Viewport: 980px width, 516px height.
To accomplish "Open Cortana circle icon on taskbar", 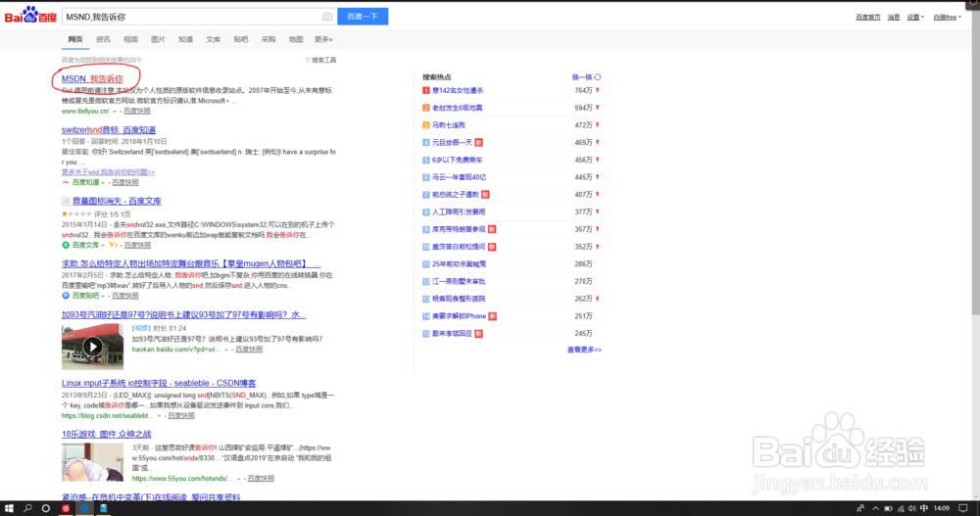I will click(46, 508).
